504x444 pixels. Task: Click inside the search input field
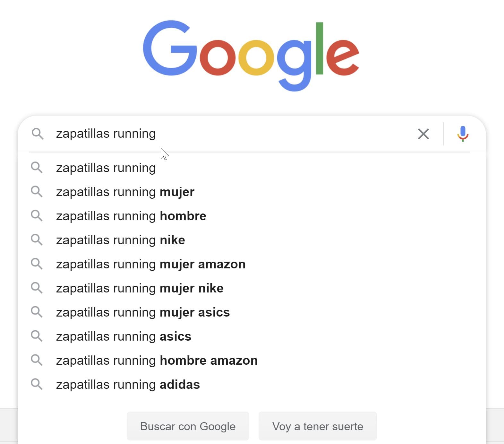click(x=225, y=134)
